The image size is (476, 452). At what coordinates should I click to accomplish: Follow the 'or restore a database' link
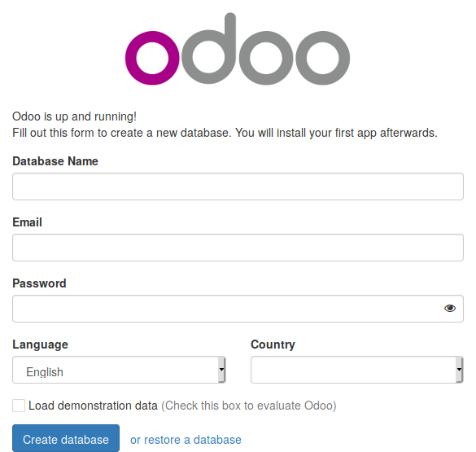pos(186,440)
